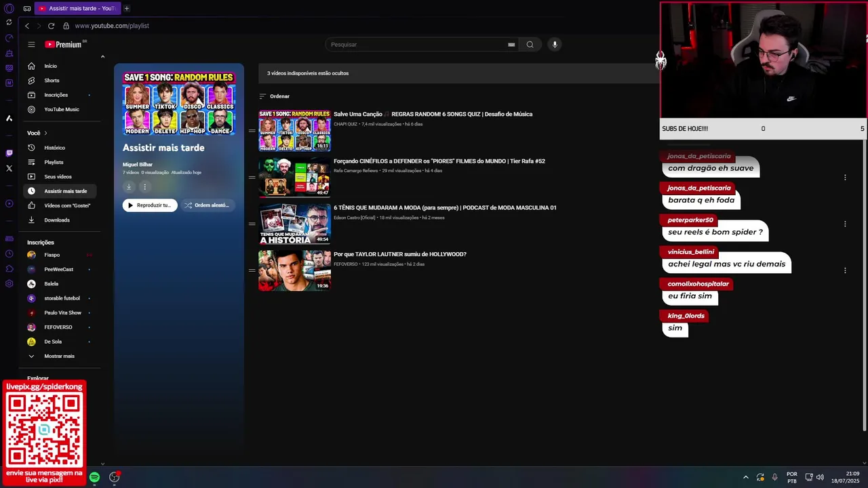Open Opera sidebar player icon
868x488 pixels.
(9, 203)
